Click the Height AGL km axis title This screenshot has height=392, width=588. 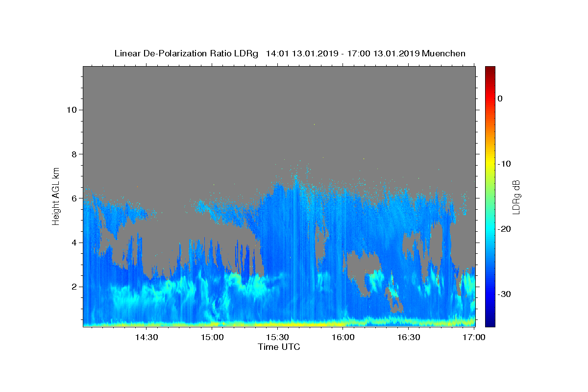(x=56, y=196)
